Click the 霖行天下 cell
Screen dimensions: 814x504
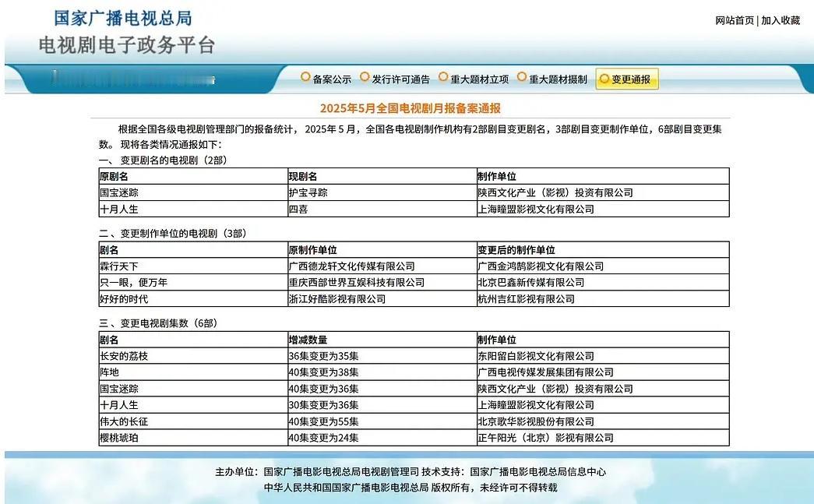pyautogui.click(x=193, y=266)
